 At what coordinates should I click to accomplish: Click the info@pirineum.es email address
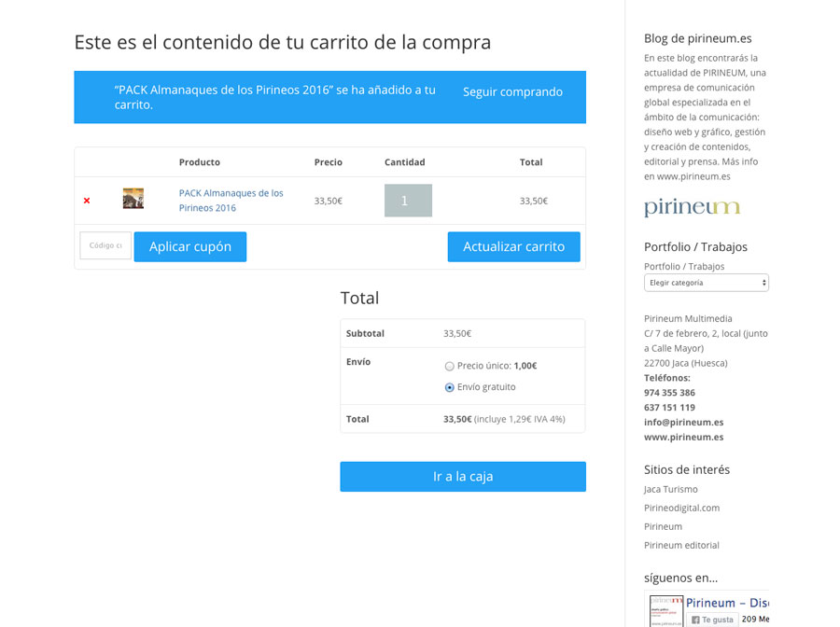(x=683, y=423)
